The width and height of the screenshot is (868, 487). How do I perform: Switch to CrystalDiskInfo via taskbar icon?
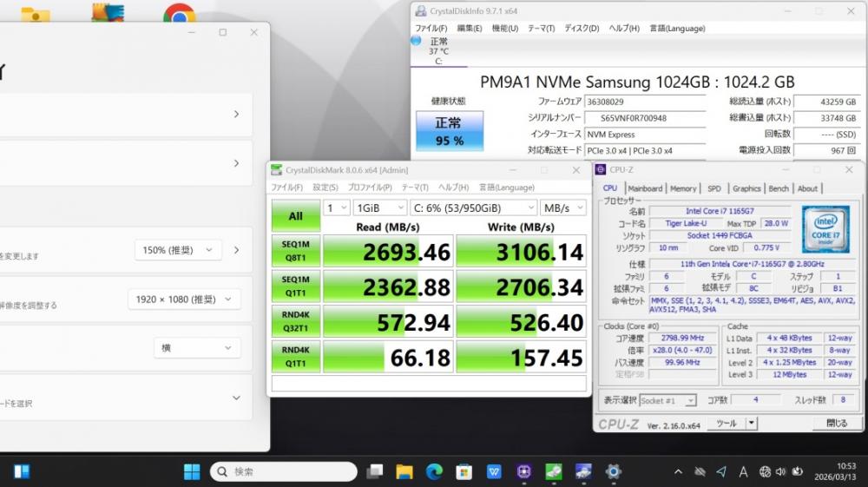point(583,471)
